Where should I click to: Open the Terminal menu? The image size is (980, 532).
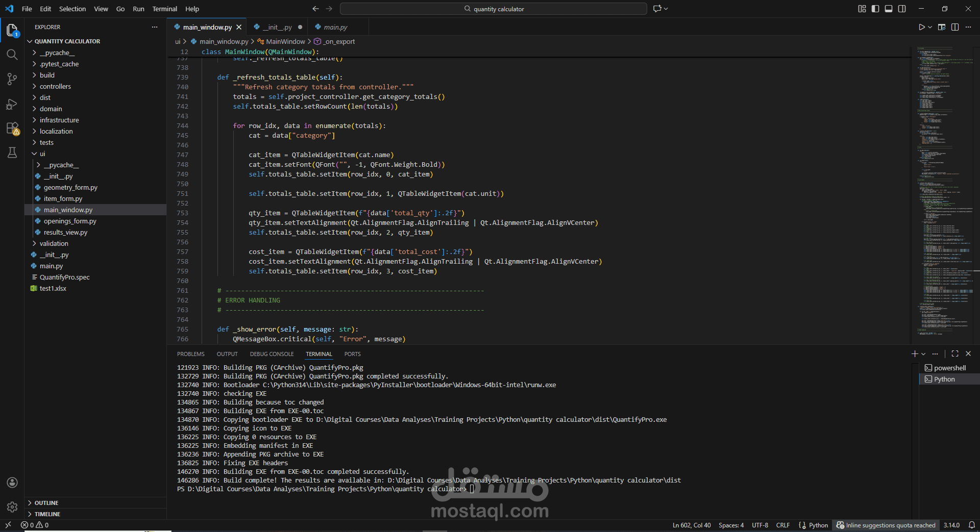click(x=164, y=9)
